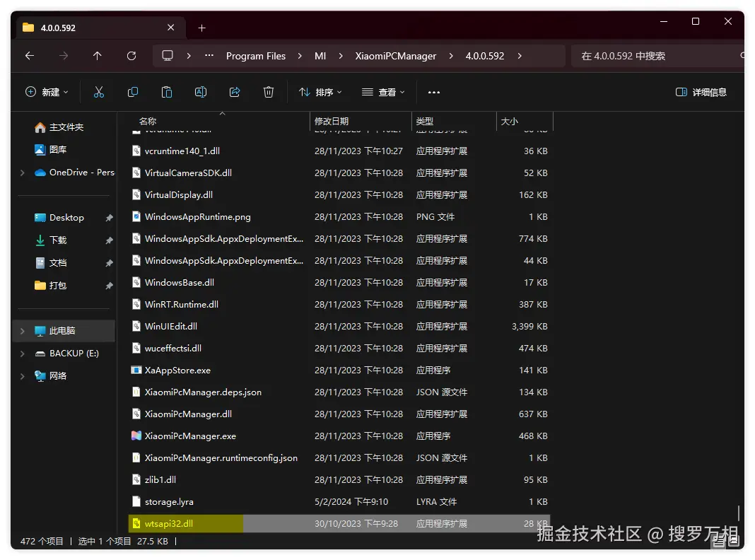This screenshot has width=755, height=560.
Task: Select wtsapi32.dll file row
Action: pos(339,523)
